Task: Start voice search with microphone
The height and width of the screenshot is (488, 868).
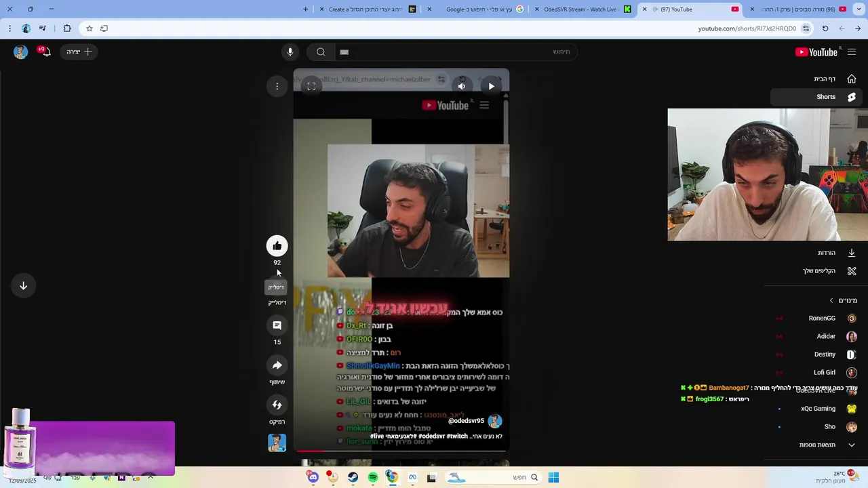Action: [290, 52]
